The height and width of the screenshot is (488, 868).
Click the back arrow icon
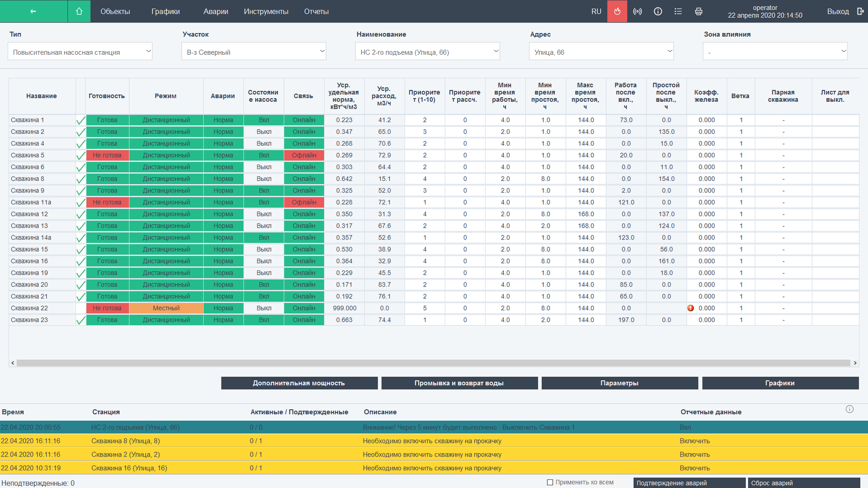33,11
